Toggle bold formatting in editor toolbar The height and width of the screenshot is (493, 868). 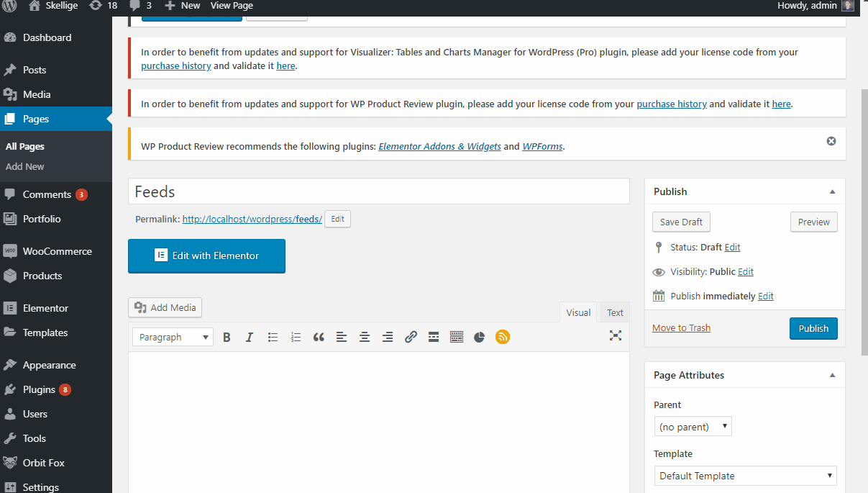tap(227, 337)
